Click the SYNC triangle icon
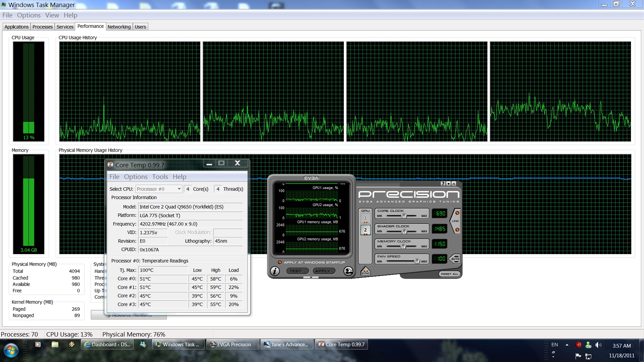Image resolution: width=644 pixels, height=362 pixels. pos(365,271)
